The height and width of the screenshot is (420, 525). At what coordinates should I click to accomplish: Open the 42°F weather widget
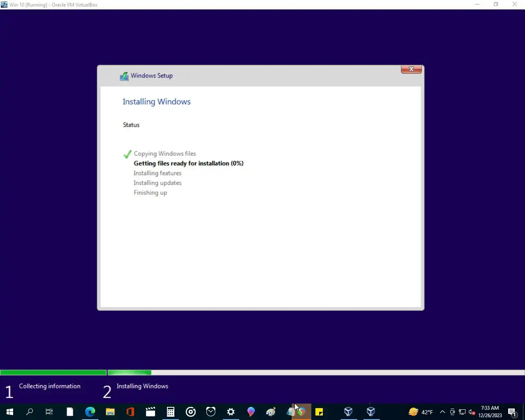point(421,412)
